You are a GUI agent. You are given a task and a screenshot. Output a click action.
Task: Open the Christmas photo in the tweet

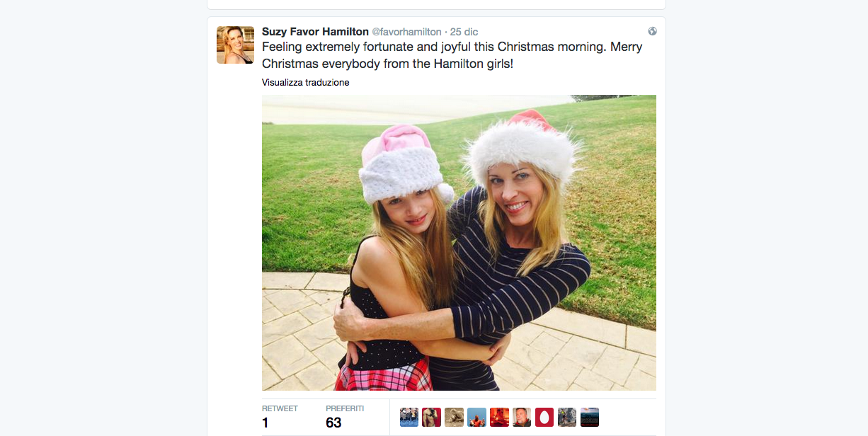[x=459, y=243]
